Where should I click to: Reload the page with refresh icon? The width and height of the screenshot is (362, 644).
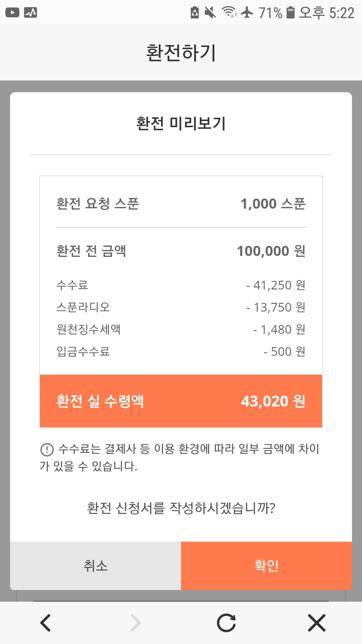226,623
